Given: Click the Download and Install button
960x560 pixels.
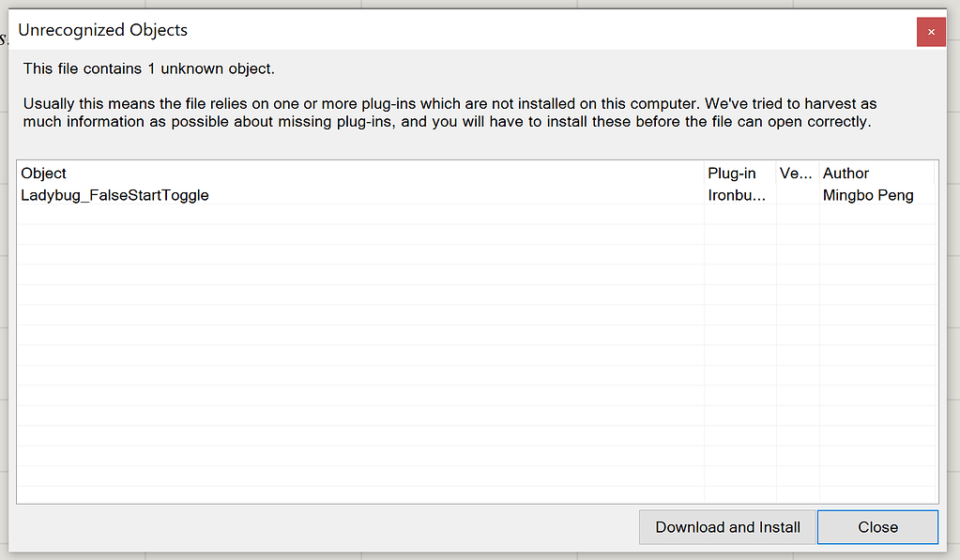Looking at the screenshot, I should (726, 527).
